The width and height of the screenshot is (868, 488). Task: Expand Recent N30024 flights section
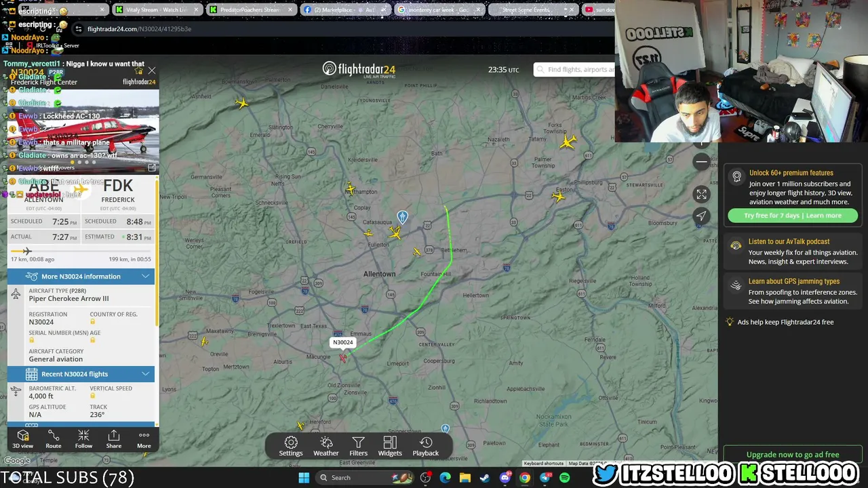81,374
